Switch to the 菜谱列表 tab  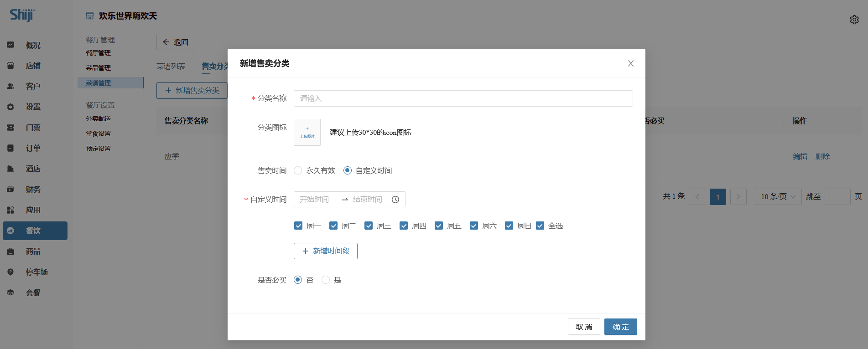pos(171,67)
